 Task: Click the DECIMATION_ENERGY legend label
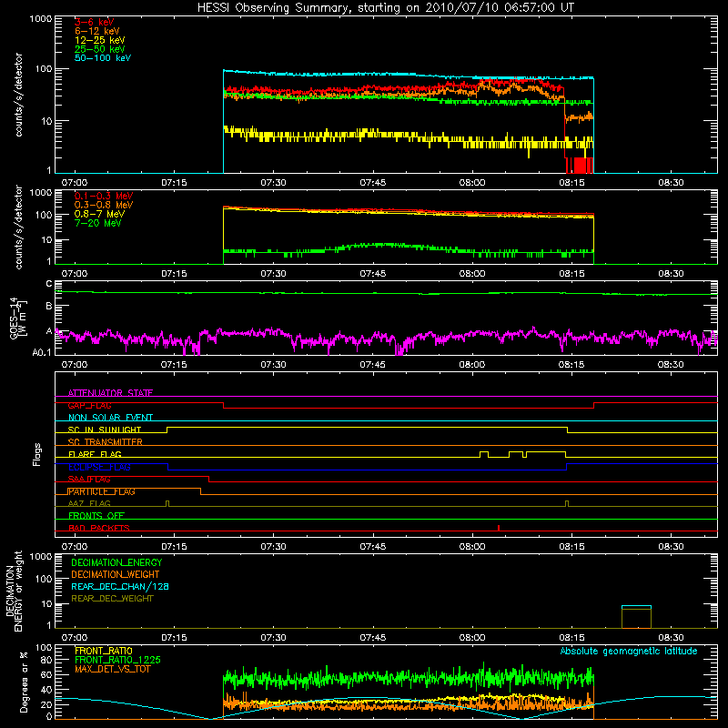point(116,562)
